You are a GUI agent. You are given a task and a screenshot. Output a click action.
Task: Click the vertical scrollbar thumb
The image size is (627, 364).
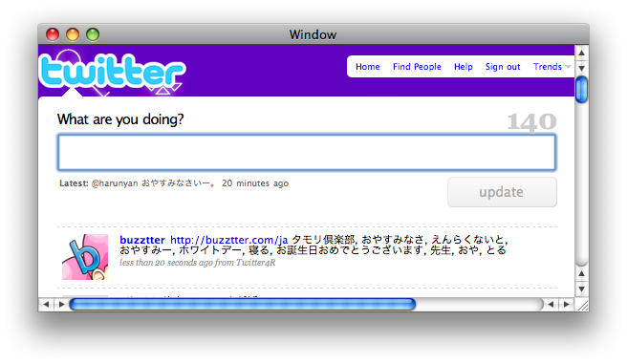(581, 90)
